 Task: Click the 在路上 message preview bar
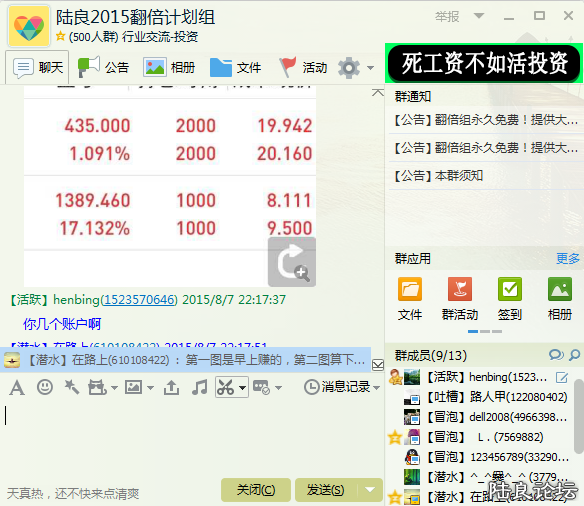pos(185,360)
